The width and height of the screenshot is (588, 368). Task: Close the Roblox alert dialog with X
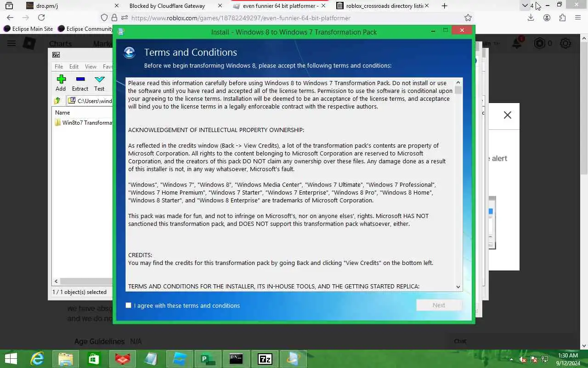coord(508,115)
